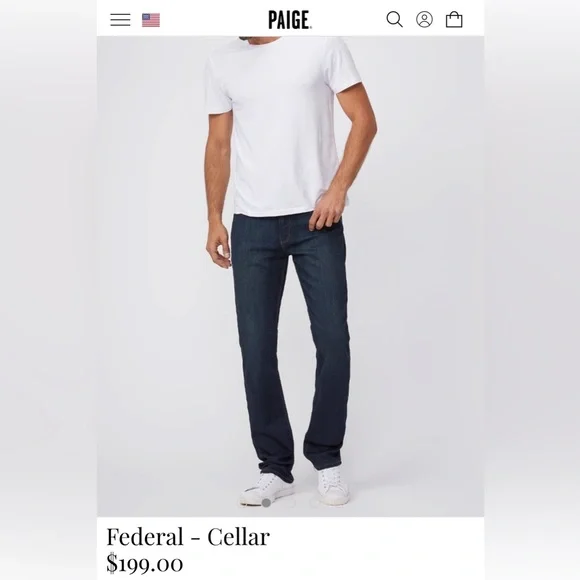The image size is (580, 580).
Task: Tap the Federal jeans product photo
Action: point(290,276)
